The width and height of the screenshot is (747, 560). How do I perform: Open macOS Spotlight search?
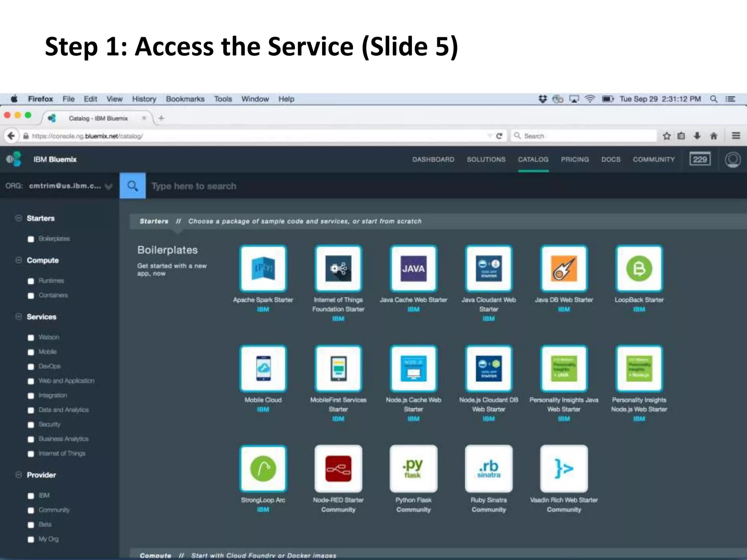[714, 99]
